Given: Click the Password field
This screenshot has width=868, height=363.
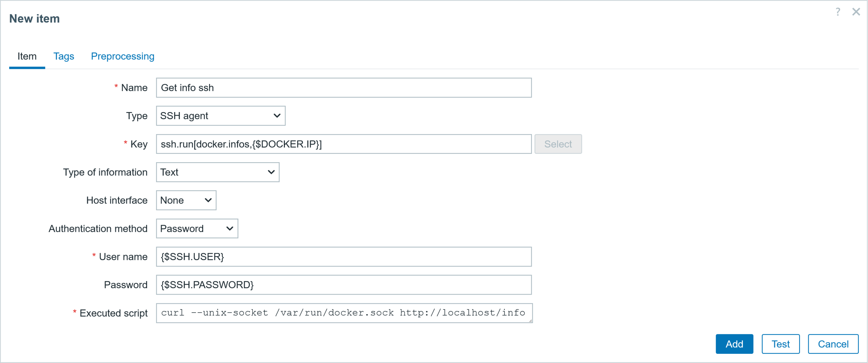Looking at the screenshot, I should tap(343, 285).
